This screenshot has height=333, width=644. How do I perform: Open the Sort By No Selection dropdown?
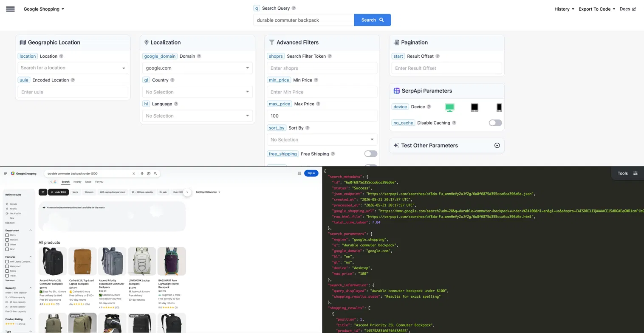(322, 140)
